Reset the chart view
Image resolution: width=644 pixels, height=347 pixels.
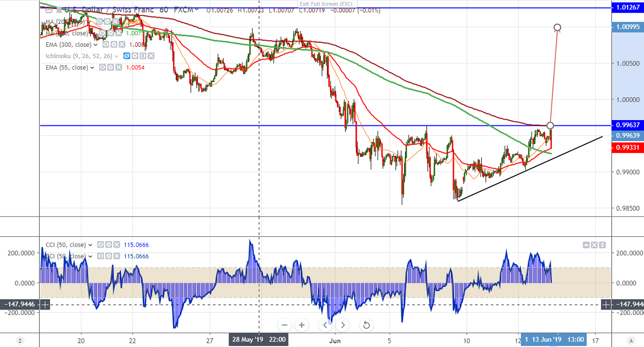[x=366, y=325]
